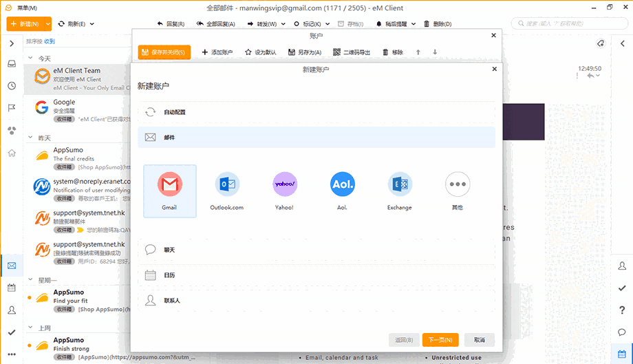Screen dimensions: 633x364
Task: Switch to mail view envelope icon
Action: coord(12,266)
